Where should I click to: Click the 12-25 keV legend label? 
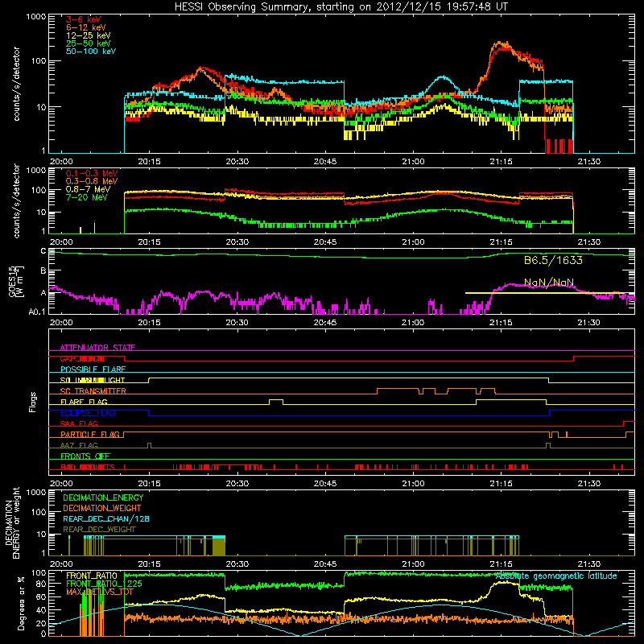click(x=88, y=35)
